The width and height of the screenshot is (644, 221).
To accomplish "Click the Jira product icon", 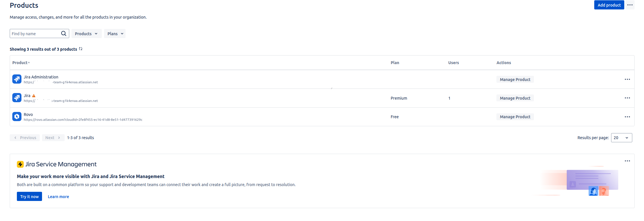I will (17, 98).
